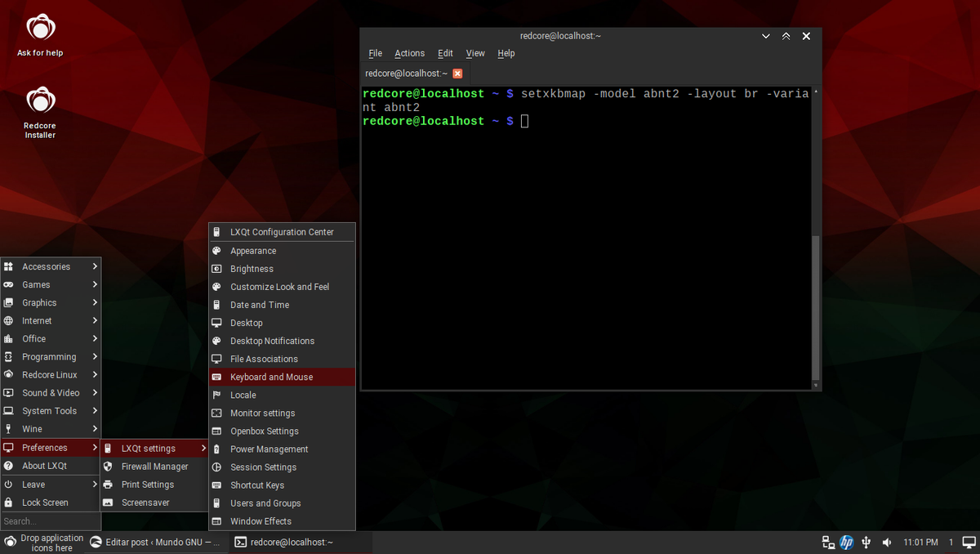
Task: Click the Locale flag icon
Action: (216, 395)
